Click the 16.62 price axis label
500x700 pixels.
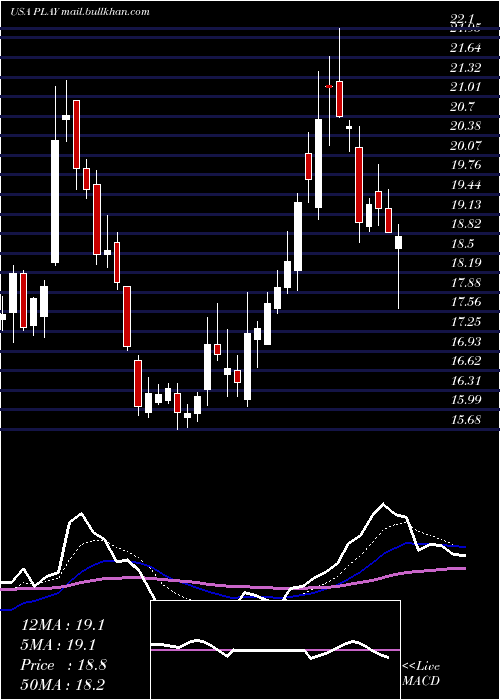point(466,361)
